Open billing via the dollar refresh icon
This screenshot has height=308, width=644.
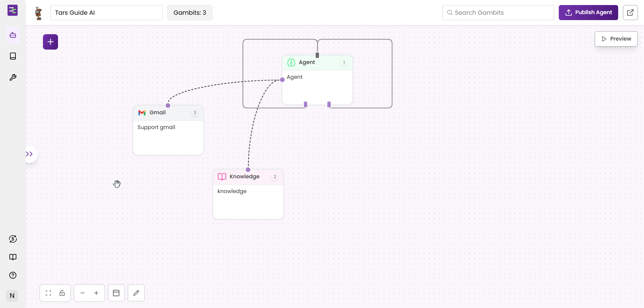[x=12, y=239]
